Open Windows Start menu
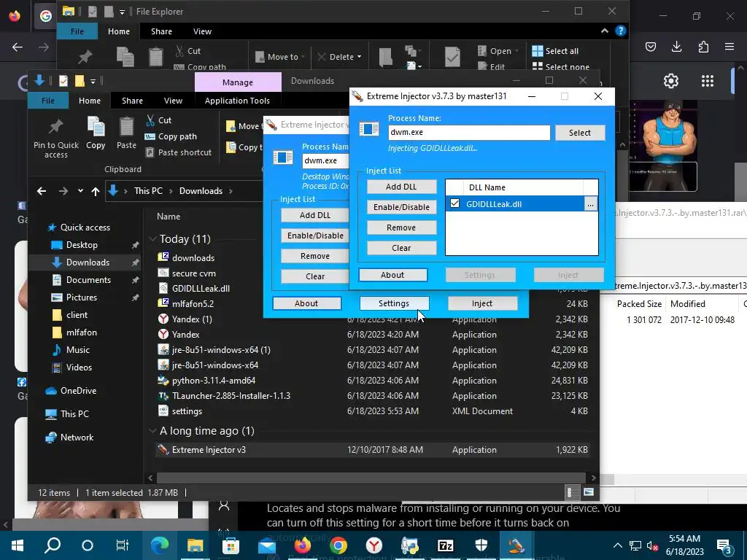The width and height of the screenshot is (747, 560). pos(18,545)
